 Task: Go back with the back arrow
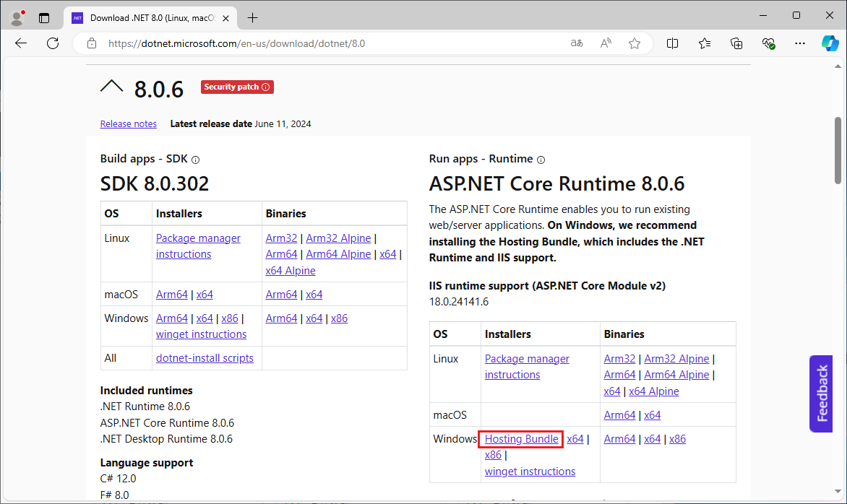20,43
